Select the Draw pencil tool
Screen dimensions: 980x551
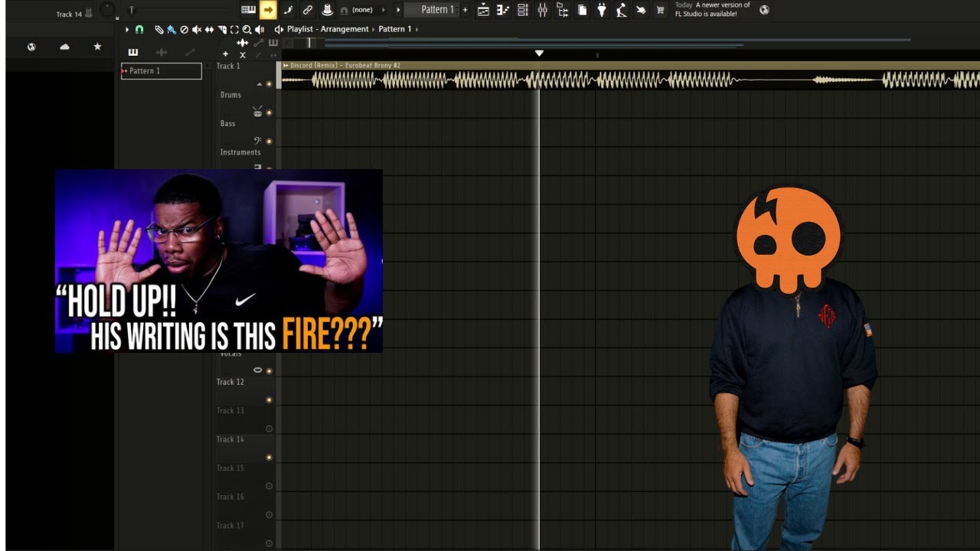(x=159, y=29)
